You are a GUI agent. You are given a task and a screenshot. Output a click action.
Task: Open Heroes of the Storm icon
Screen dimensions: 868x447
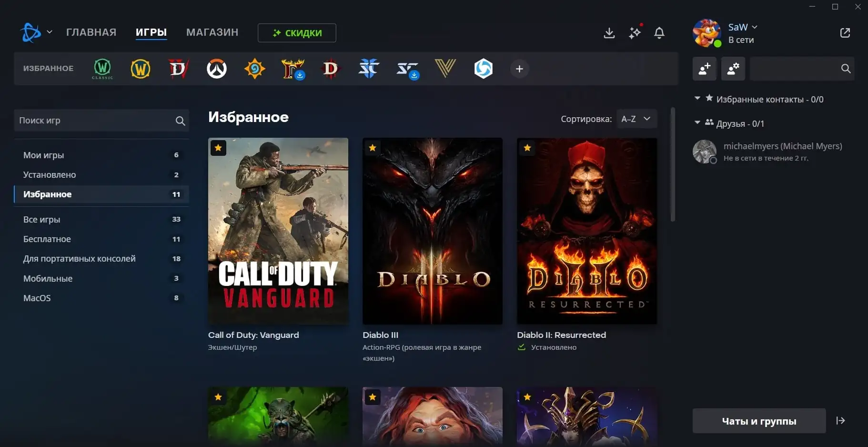484,68
